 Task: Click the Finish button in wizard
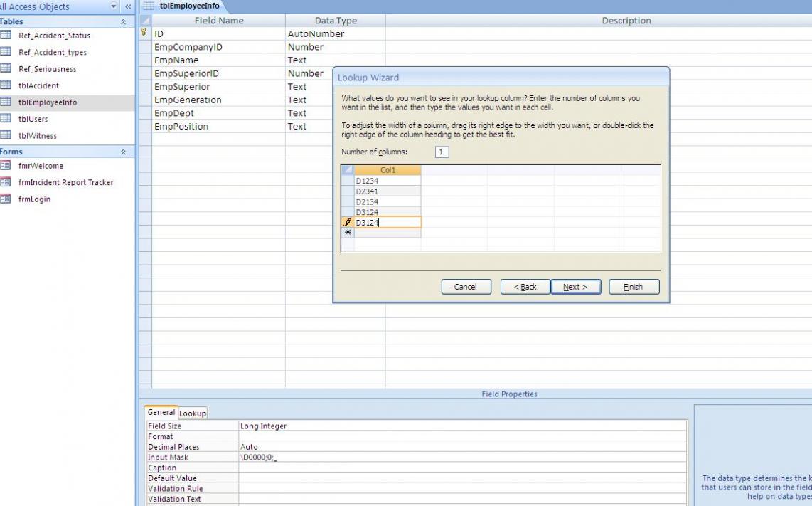tap(634, 287)
